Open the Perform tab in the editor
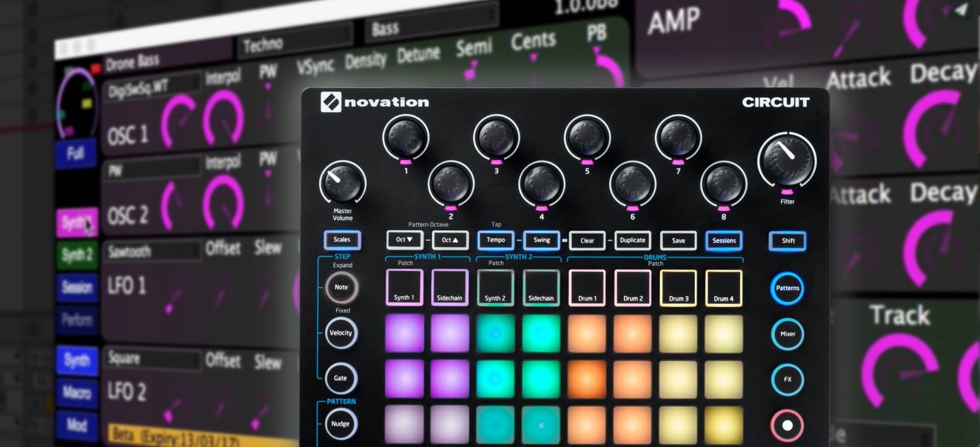 click(x=77, y=320)
